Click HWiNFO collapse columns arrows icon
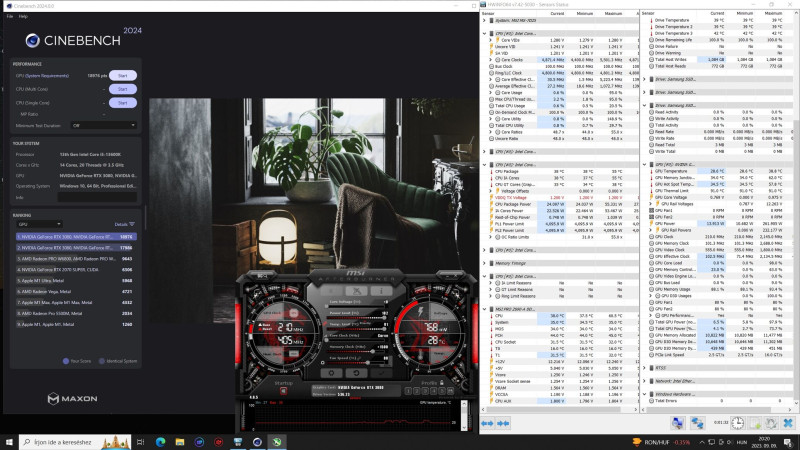 tap(503, 423)
